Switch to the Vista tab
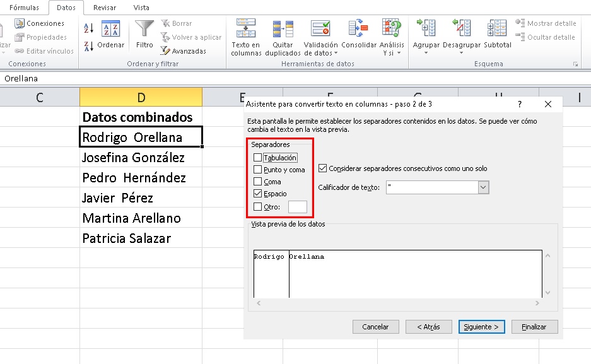 click(141, 8)
